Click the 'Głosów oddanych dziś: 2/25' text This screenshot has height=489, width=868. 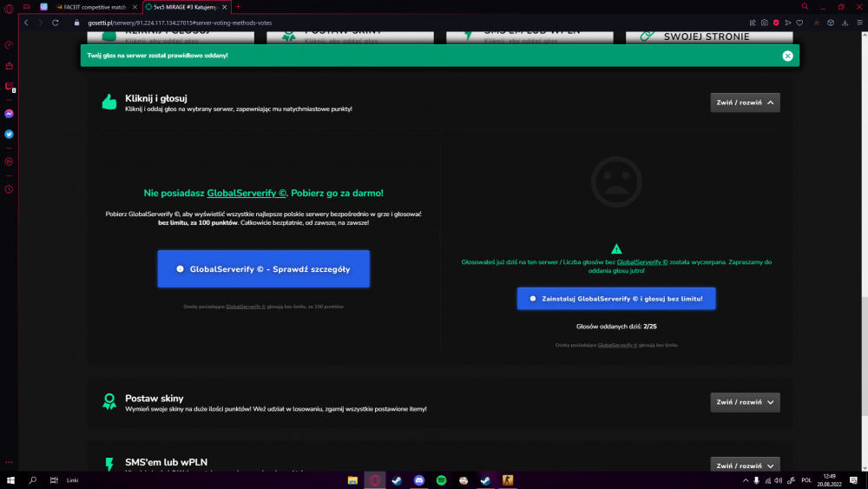tap(616, 327)
